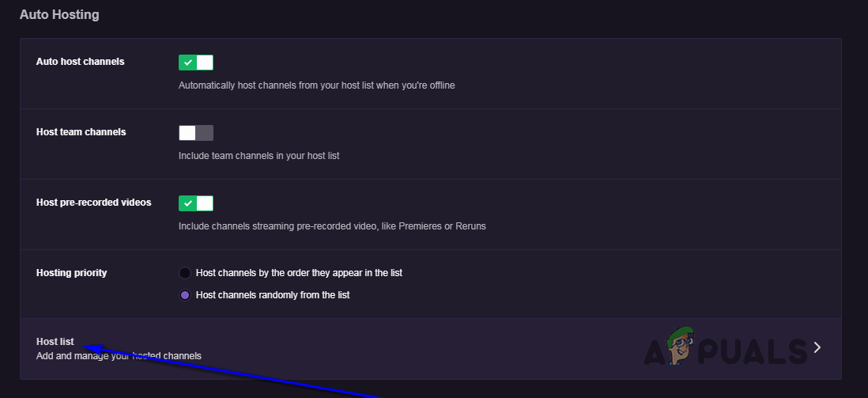
Task: Click the Auto Hosting section heading
Action: pyautogui.click(x=59, y=14)
